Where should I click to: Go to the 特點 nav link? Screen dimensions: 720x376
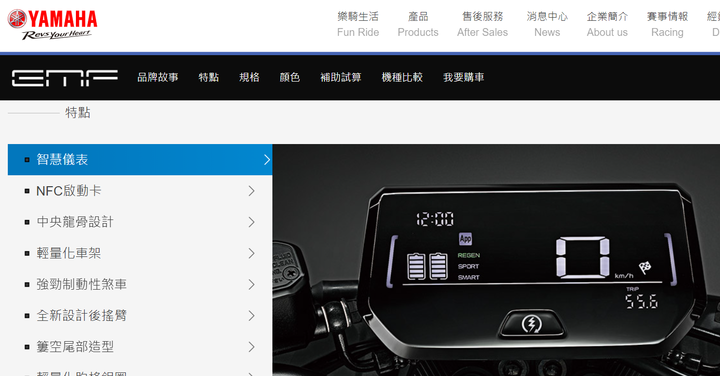coord(208,77)
